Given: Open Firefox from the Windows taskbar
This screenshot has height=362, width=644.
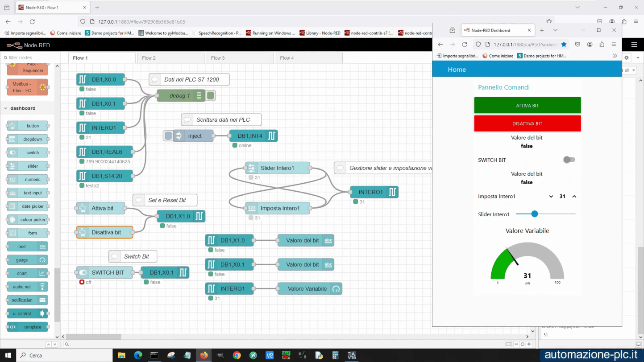Looking at the screenshot, I should (204, 355).
